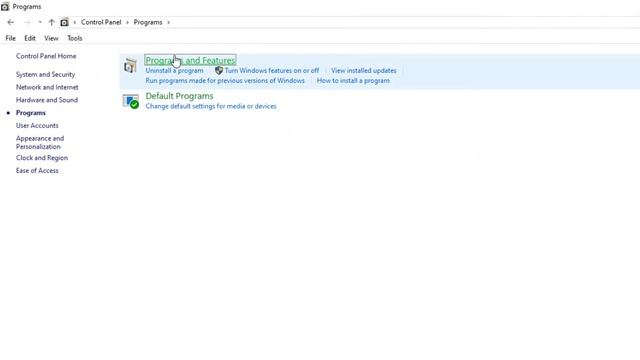
Task: Open Appearance and Personalization category
Action: [40, 142]
